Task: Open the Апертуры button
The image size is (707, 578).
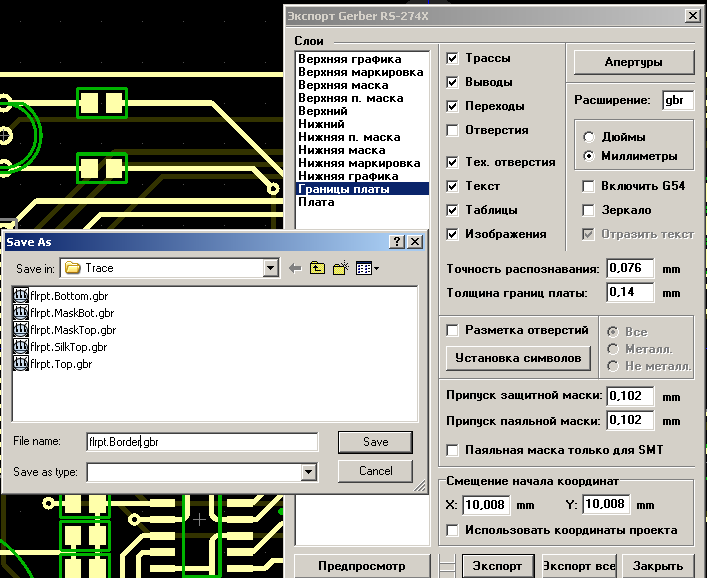Action: [x=634, y=62]
